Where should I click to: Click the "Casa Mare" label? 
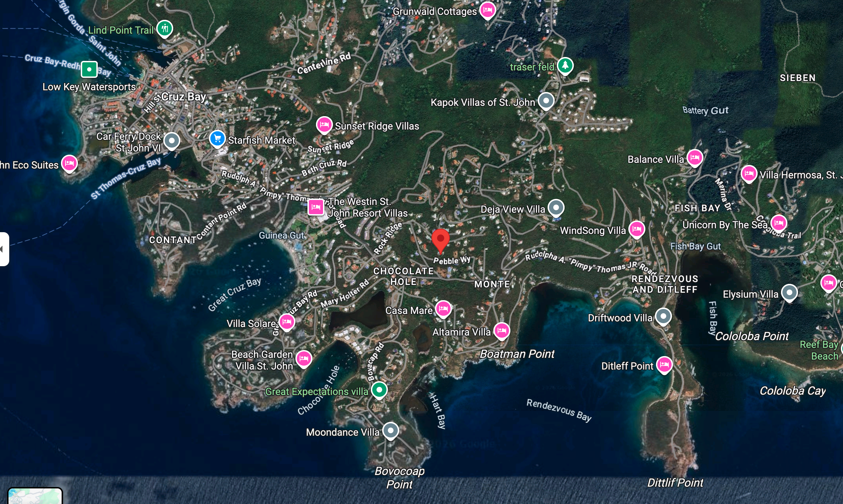(x=409, y=310)
